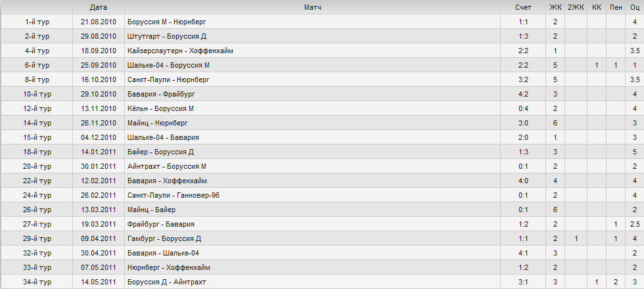644x289 pixels.
Task: Click date 14.01.2011
Action: 98,152
